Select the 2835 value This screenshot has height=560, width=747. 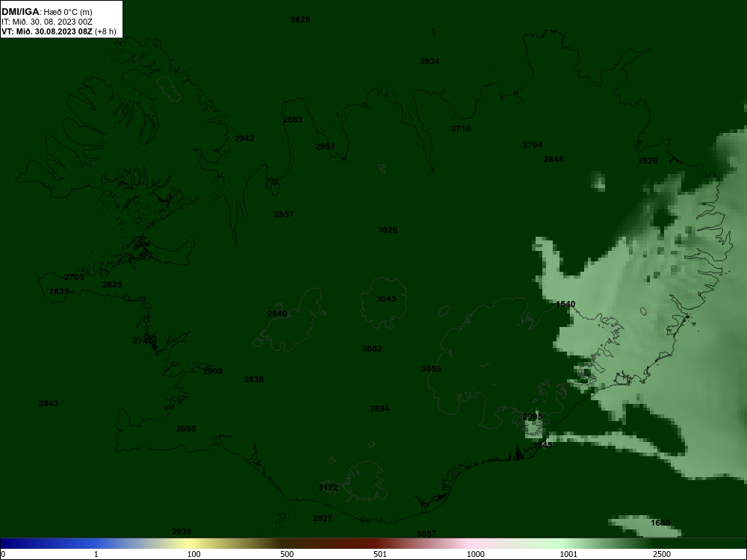pos(59,291)
